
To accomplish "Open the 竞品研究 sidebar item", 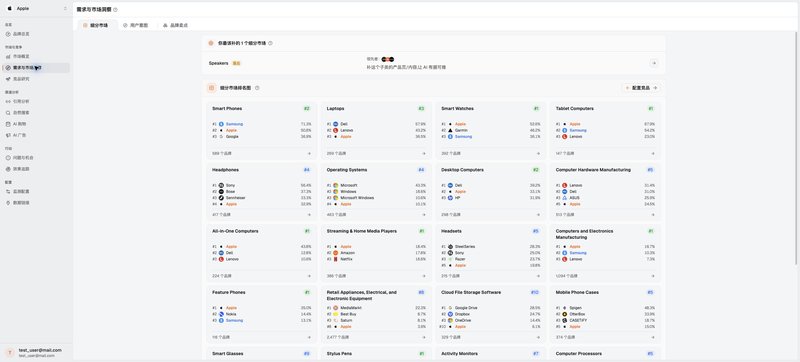I will click(x=36, y=79).
